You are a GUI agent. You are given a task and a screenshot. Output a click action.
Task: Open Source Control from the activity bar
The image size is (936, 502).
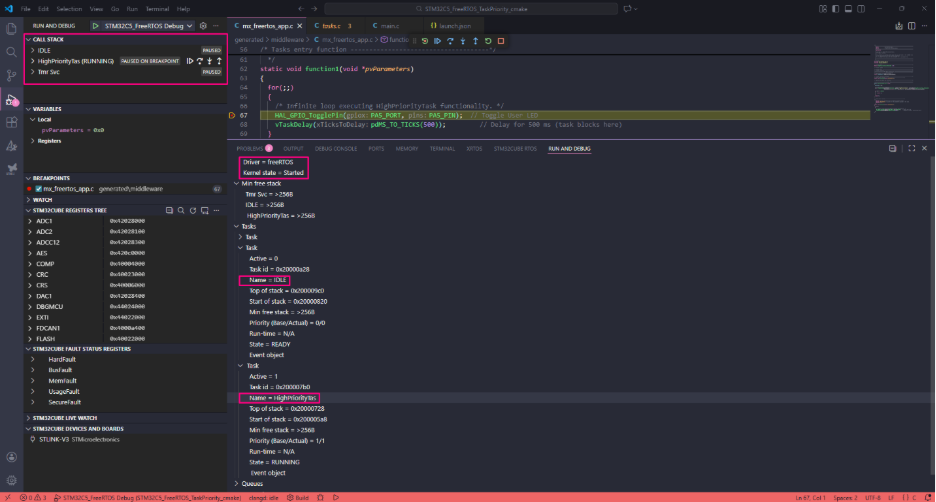coord(11,75)
